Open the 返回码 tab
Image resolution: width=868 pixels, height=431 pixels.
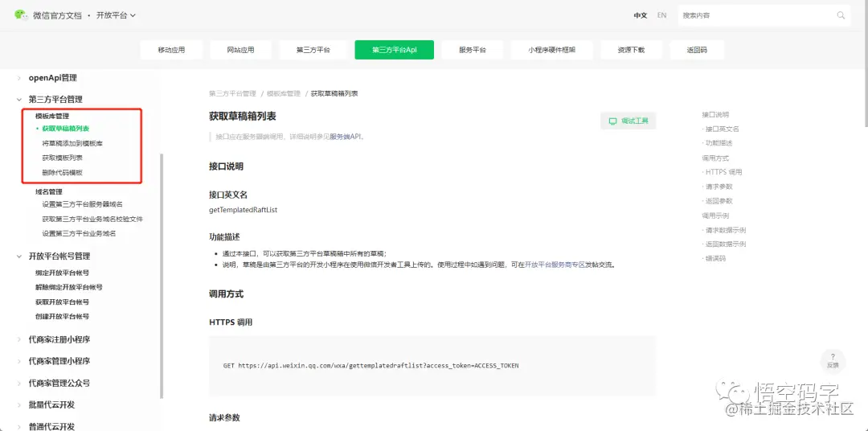(x=697, y=50)
